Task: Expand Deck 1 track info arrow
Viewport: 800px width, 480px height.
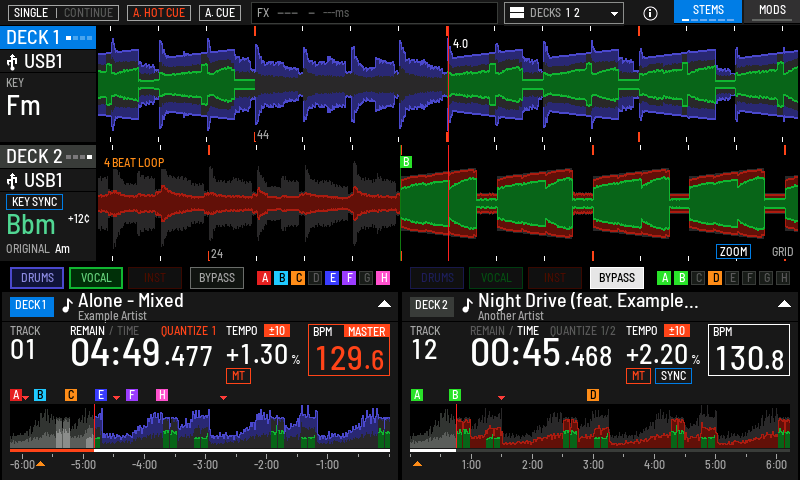Action: 384,304
